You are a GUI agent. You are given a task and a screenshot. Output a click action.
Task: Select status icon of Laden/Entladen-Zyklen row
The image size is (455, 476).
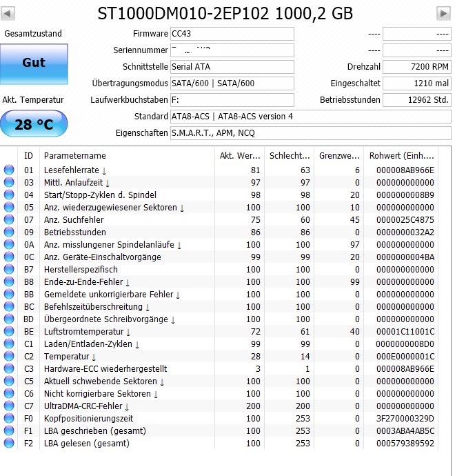click(9, 344)
